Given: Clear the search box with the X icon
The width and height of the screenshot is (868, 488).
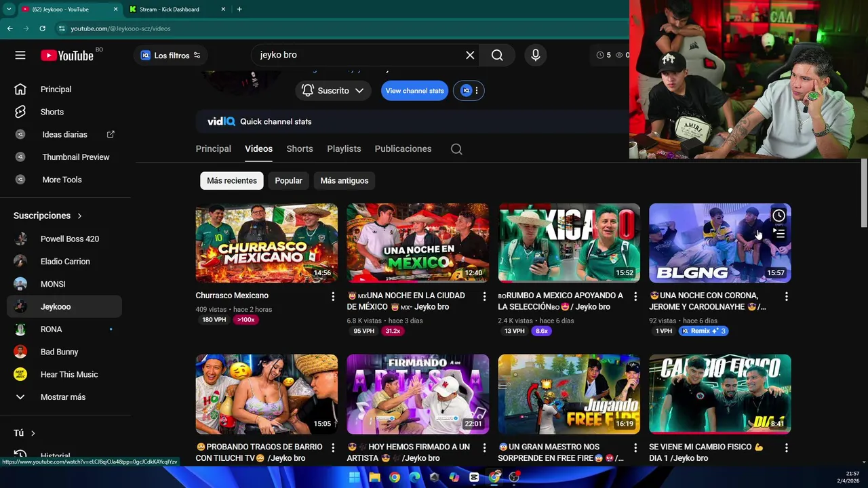Looking at the screenshot, I should tap(470, 55).
